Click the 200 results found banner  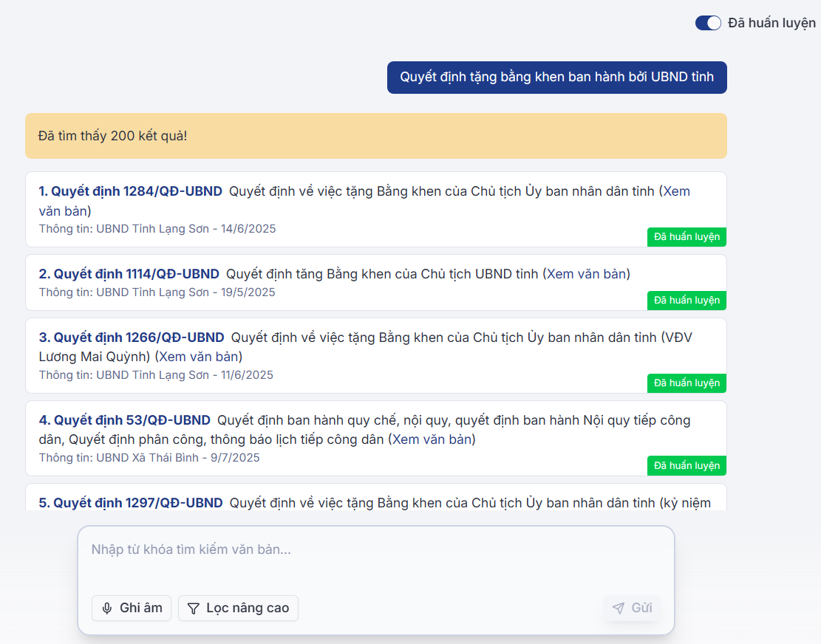pos(375,136)
